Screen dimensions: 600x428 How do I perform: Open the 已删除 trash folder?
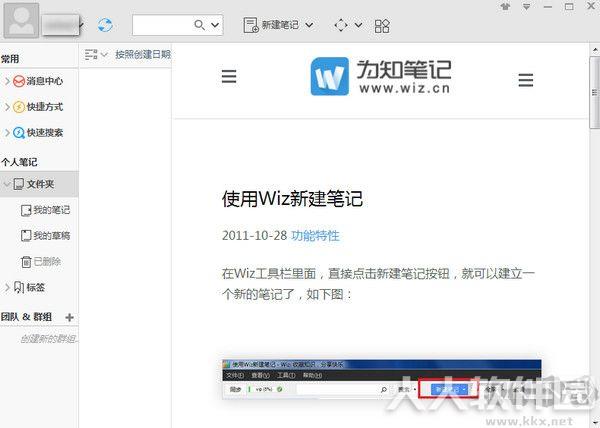click(41, 262)
